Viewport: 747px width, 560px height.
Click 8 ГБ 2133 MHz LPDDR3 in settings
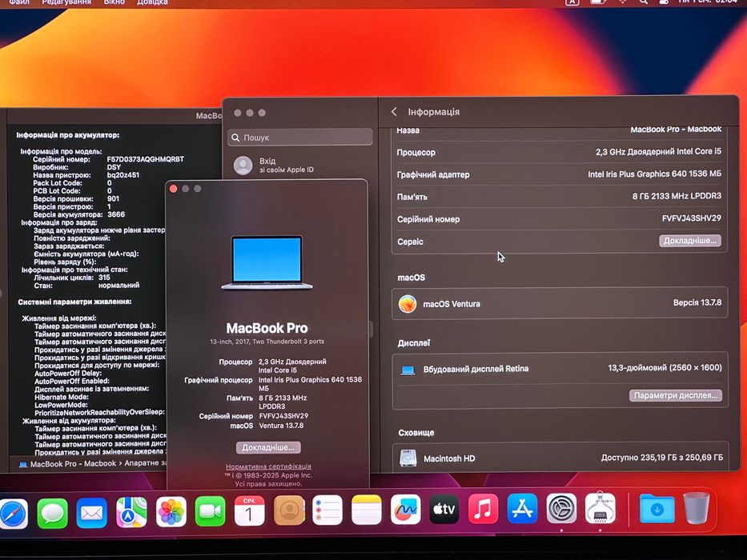click(x=677, y=196)
